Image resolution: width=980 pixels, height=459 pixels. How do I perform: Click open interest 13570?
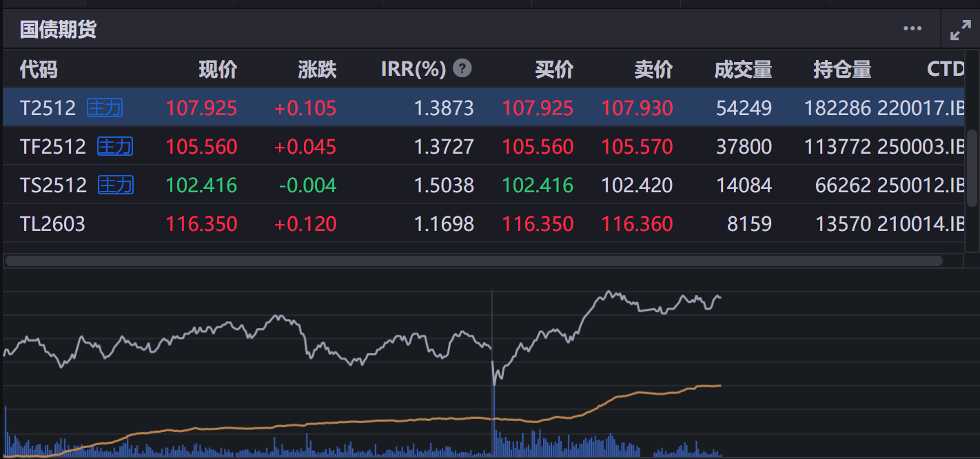(x=843, y=224)
